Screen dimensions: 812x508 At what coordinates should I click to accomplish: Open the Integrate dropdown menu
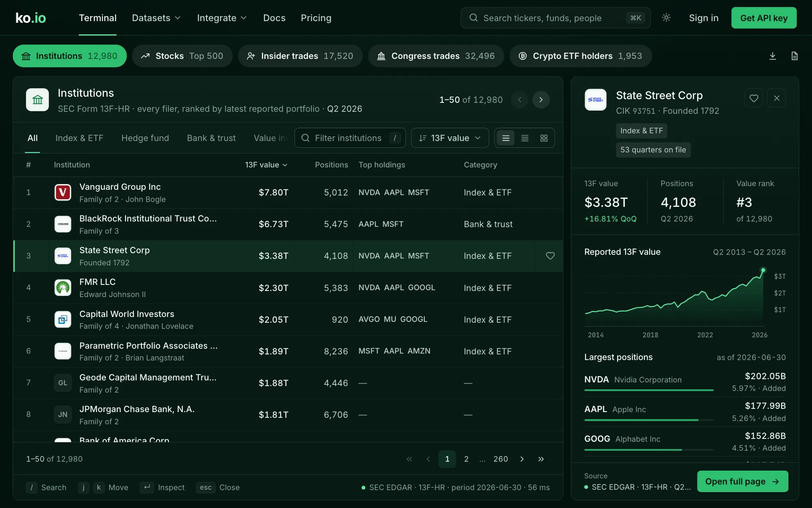tap(222, 18)
